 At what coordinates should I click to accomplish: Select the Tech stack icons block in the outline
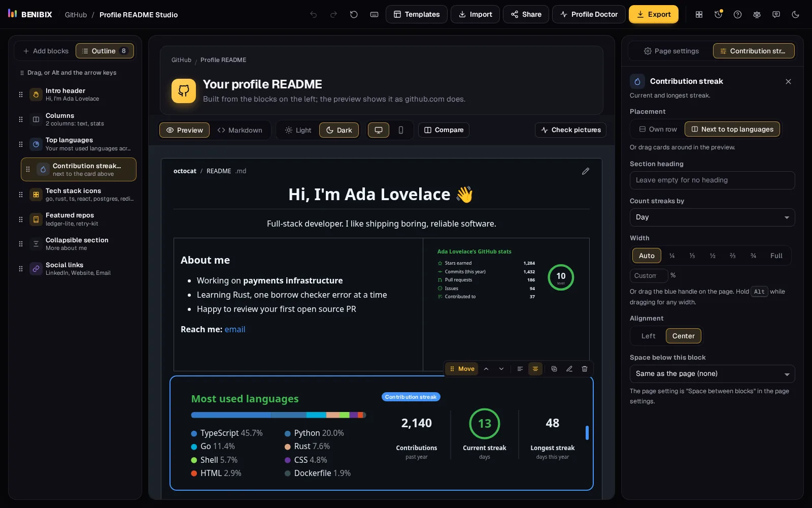[79, 194]
